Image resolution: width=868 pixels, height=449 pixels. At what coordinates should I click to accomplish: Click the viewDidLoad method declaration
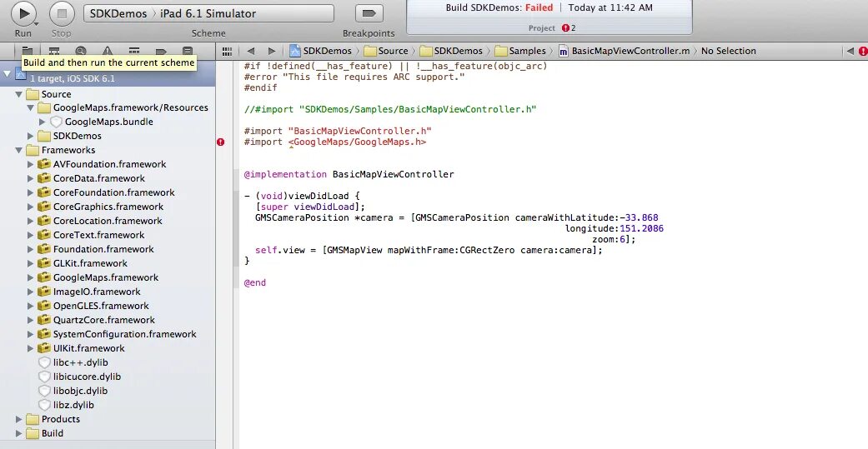[302, 196]
